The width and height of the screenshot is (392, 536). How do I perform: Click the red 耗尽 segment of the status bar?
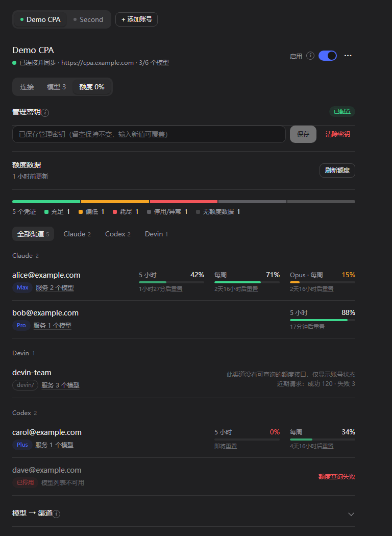click(x=184, y=202)
